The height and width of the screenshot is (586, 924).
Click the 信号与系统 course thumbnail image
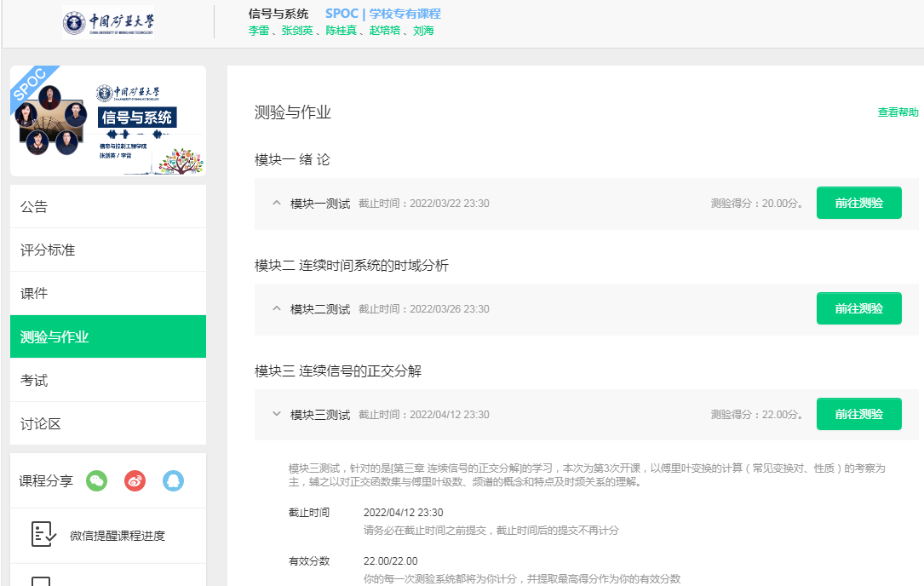click(x=108, y=121)
